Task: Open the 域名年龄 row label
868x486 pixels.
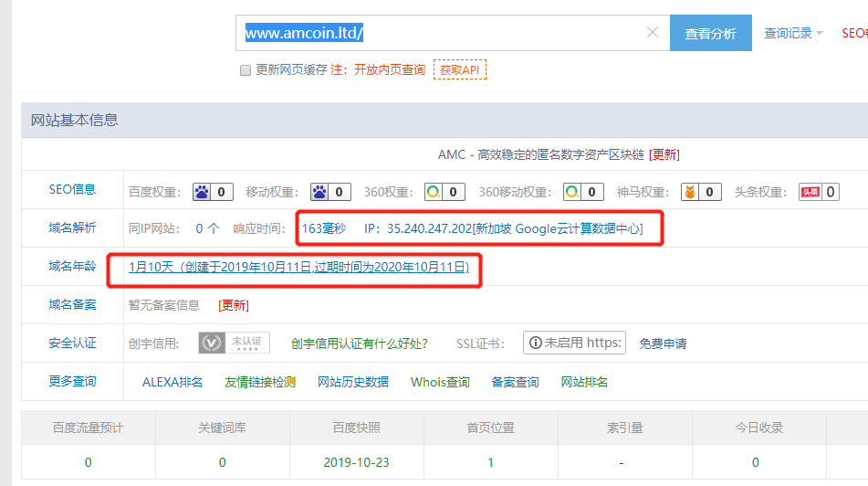Action: [x=72, y=267]
